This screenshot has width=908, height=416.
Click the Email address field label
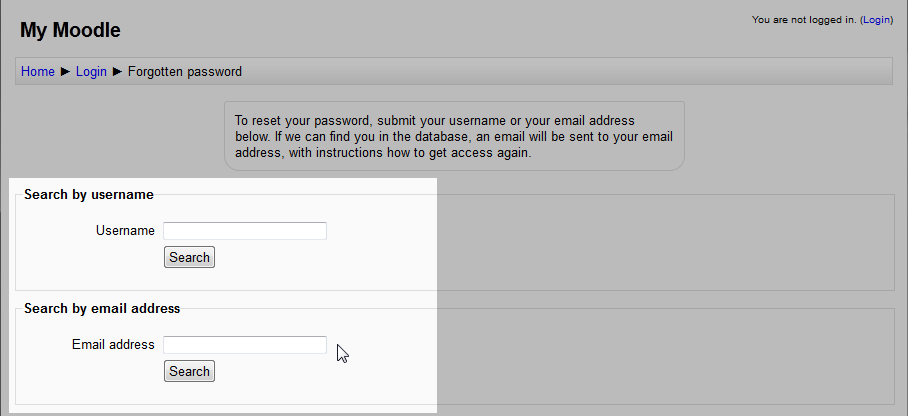[x=113, y=345]
